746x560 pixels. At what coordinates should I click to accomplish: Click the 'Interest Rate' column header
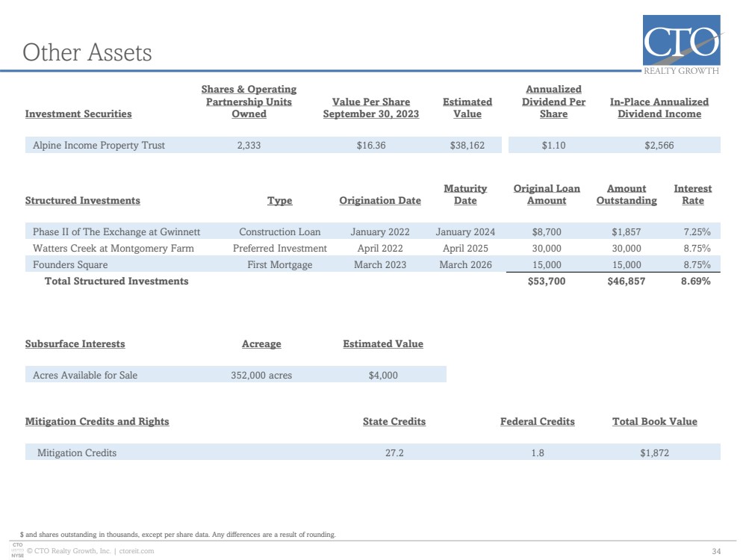693,194
